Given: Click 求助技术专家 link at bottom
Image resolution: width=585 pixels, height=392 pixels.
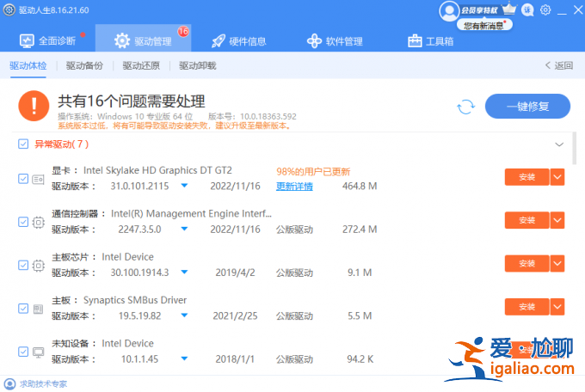Looking at the screenshot, I should click(x=43, y=383).
